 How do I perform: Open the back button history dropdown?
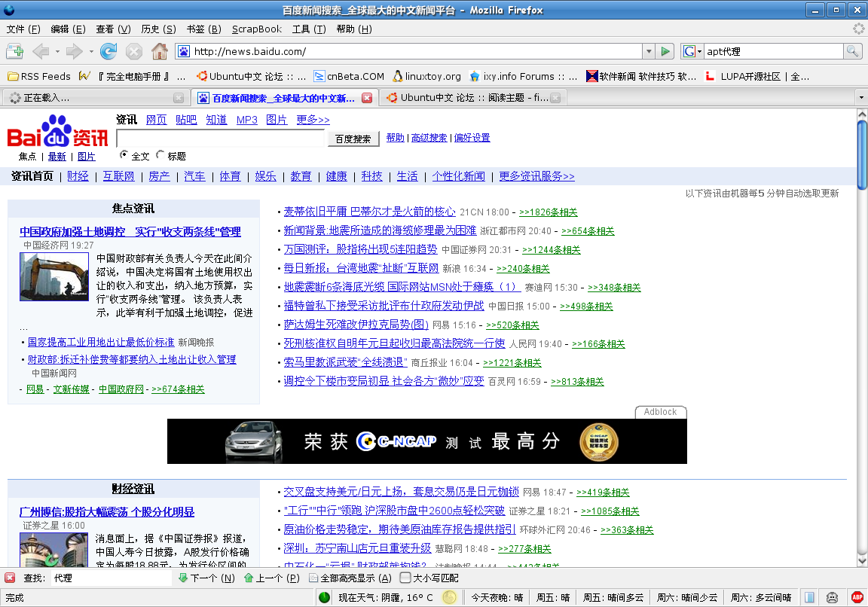[x=57, y=51]
